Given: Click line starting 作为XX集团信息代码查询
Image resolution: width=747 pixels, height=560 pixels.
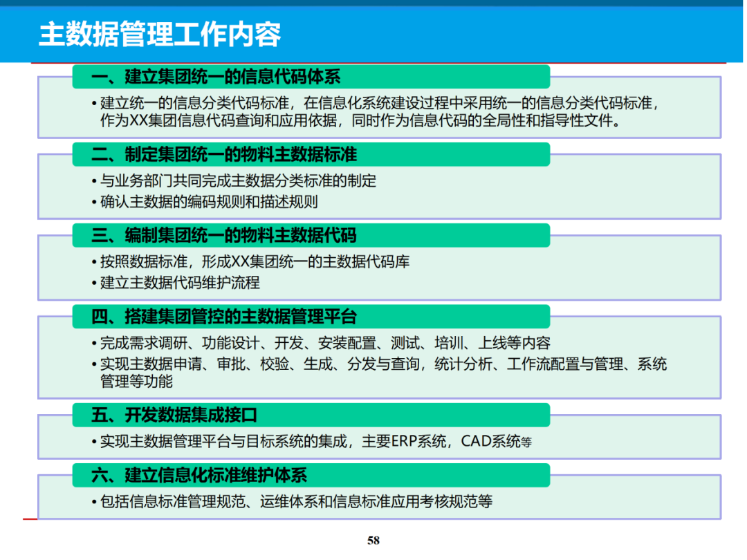Looking at the screenshot, I should (360, 120).
